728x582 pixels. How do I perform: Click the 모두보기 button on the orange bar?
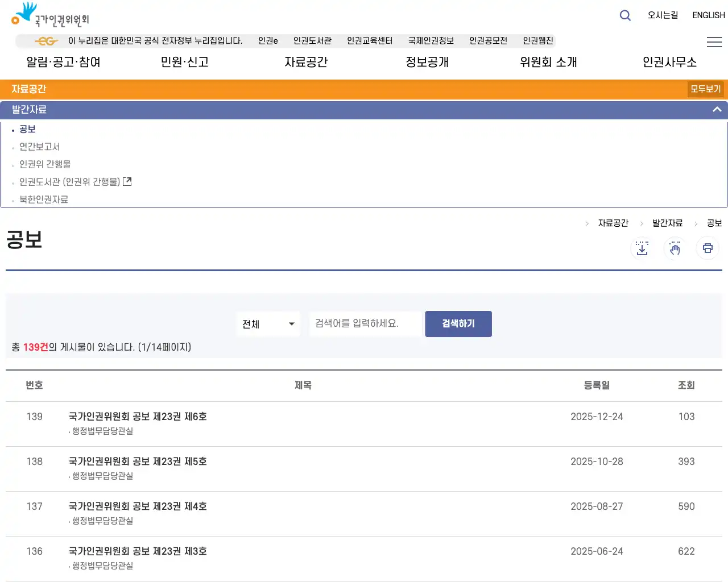tap(705, 89)
